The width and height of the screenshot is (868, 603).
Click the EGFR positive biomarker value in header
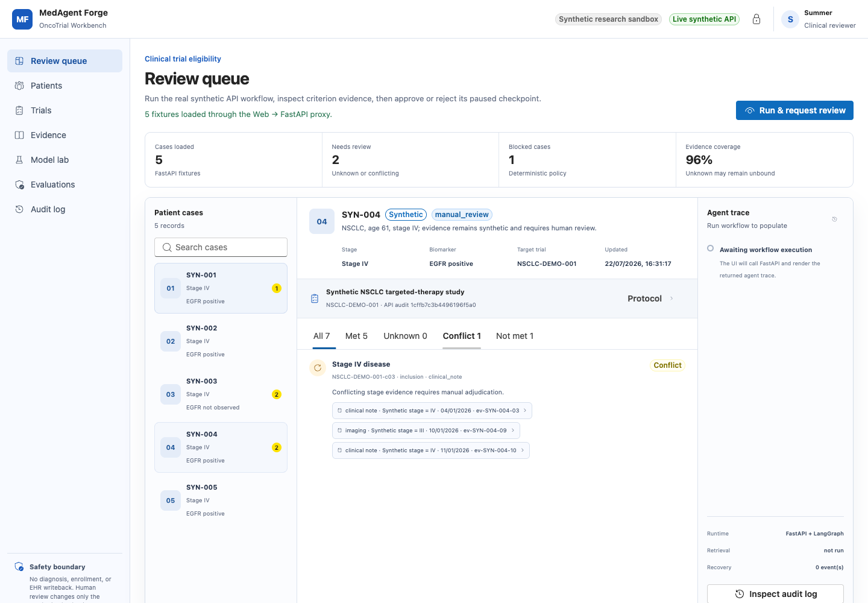click(451, 264)
